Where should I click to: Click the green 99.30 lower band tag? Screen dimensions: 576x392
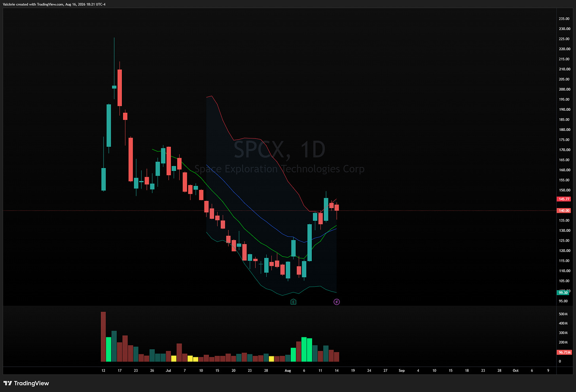click(x=563, y=293)
